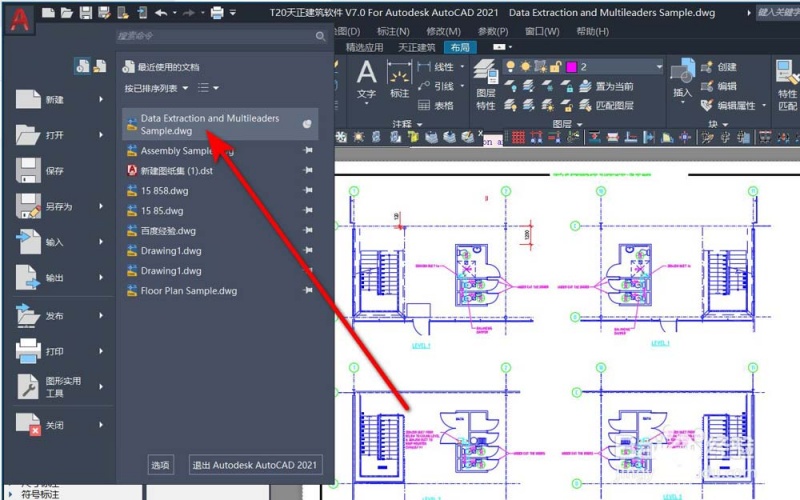Click the Open folder icon in quick access toolbar
Screen dimensions: 800x500
67,12
